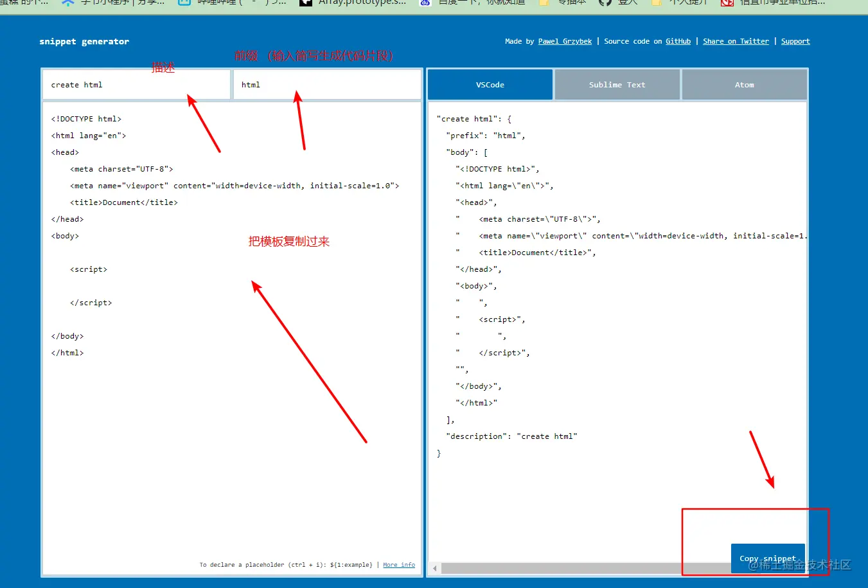
Task: Switch to the Sublime Text tab
Action: [x=617, y=85]
